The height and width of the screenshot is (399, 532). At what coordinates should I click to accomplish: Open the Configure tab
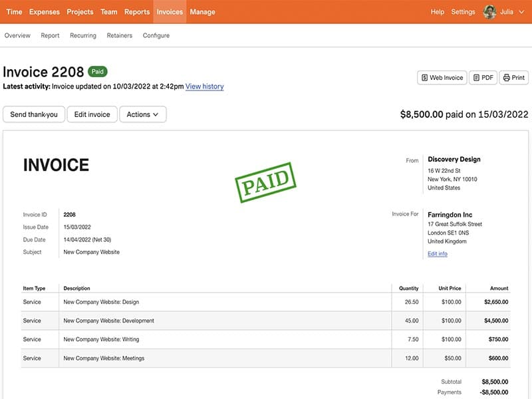[156, 36]
